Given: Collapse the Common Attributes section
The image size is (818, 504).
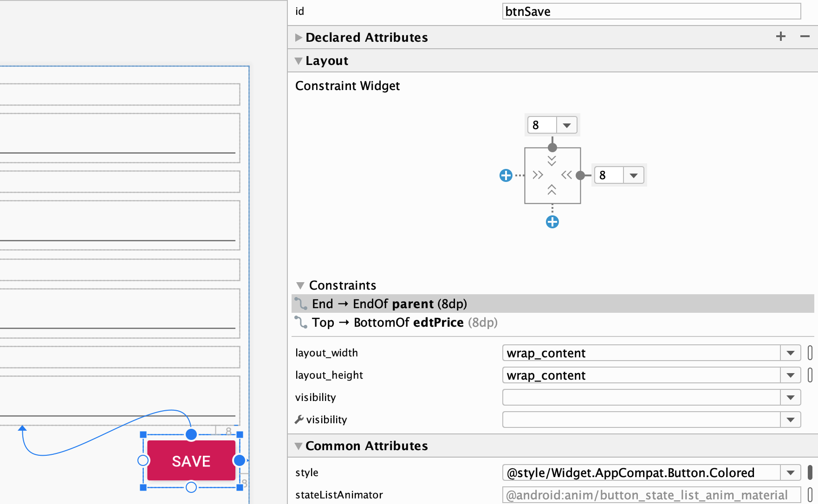Looking at the screenshot, I should [x=299, y=446].
